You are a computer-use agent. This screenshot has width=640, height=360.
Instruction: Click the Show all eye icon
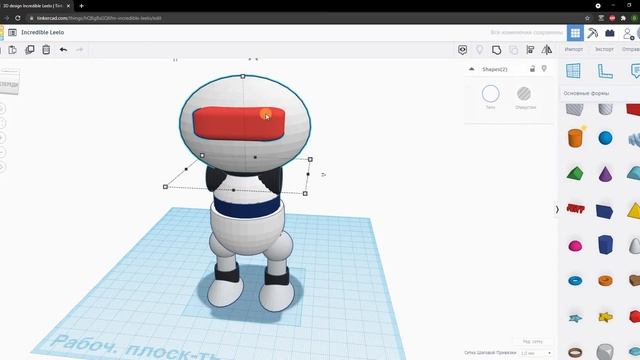click(x=462, y=50)
